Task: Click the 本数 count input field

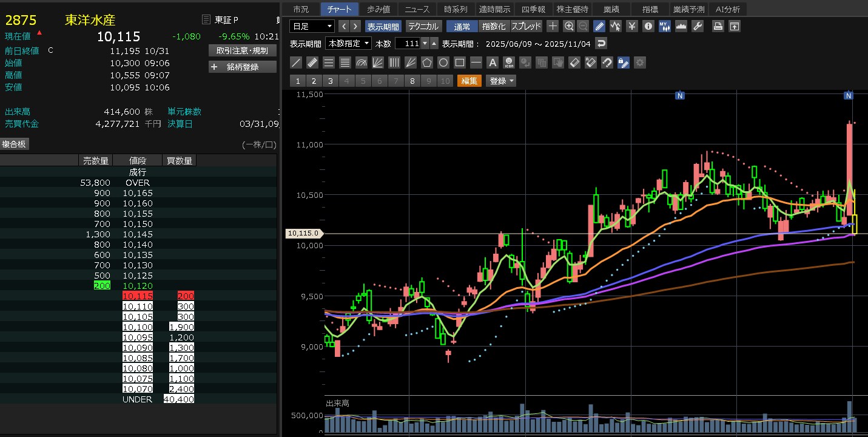Action: [407, 43]
